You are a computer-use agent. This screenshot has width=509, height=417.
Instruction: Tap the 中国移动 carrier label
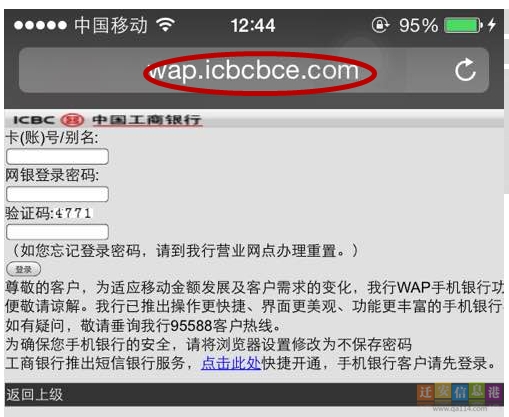pyautogui.click(x=111, y=25)
